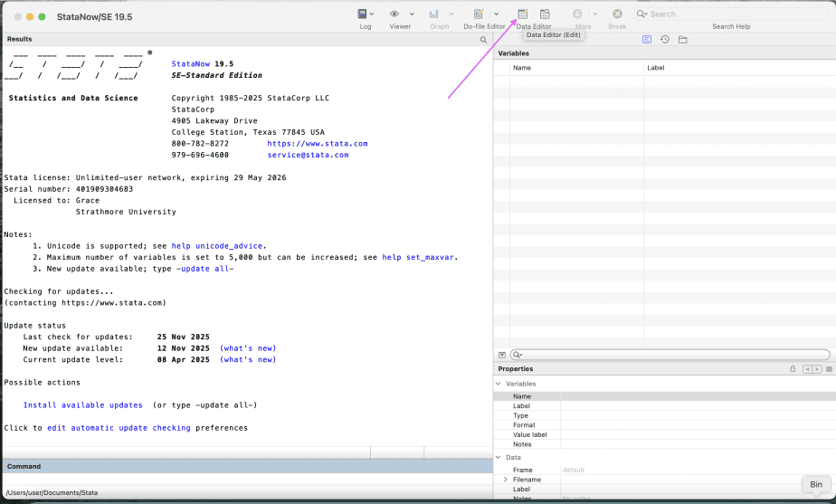Show the Variables view icon

click(647, 40)
